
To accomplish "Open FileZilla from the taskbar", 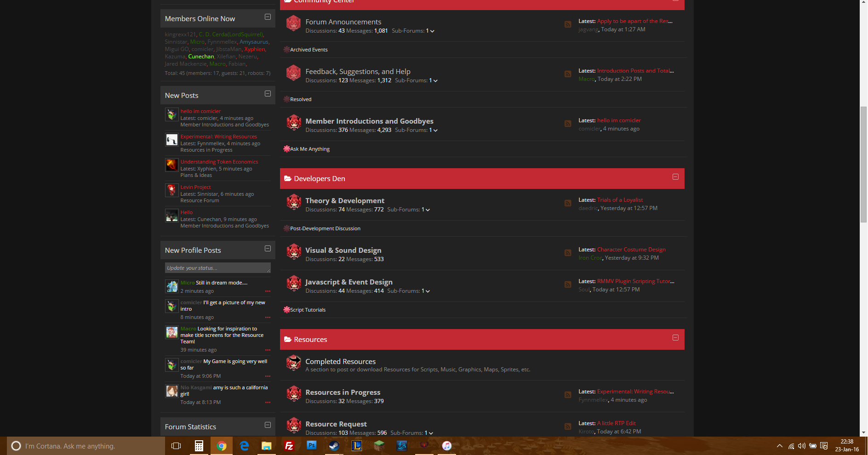I will coord(289,446).
